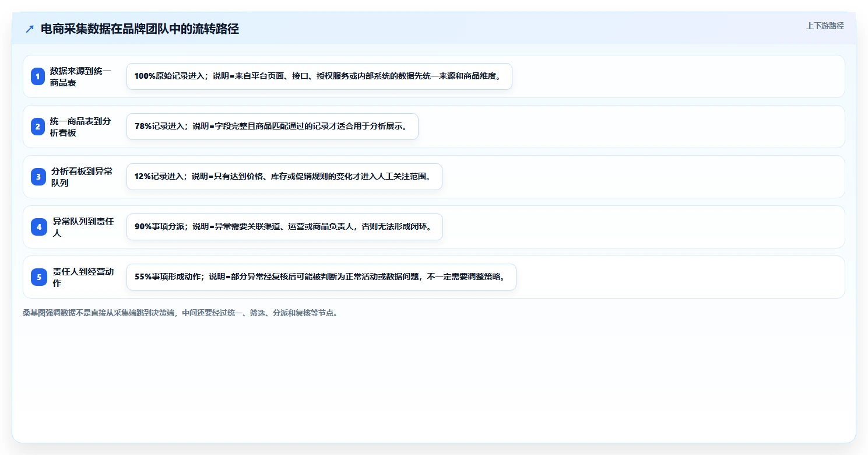Click the label 分析看板到异常队列
Screen dimensions: 868x455
[x=82, y=177]
